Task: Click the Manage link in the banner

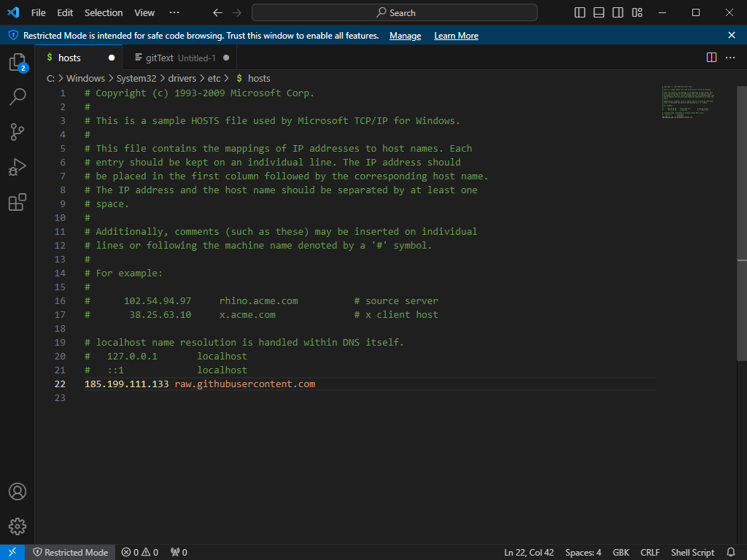Action: point(405,36)
